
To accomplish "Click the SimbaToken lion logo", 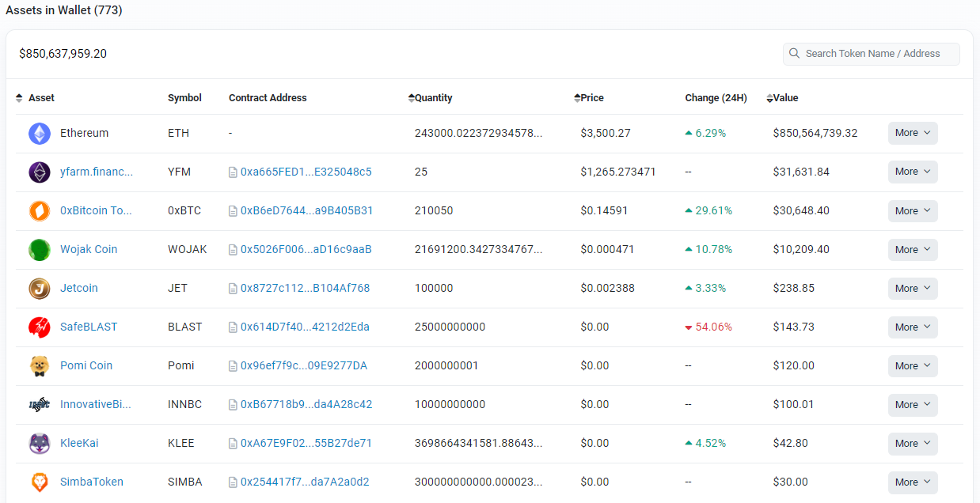I will [x=40, y=482].
